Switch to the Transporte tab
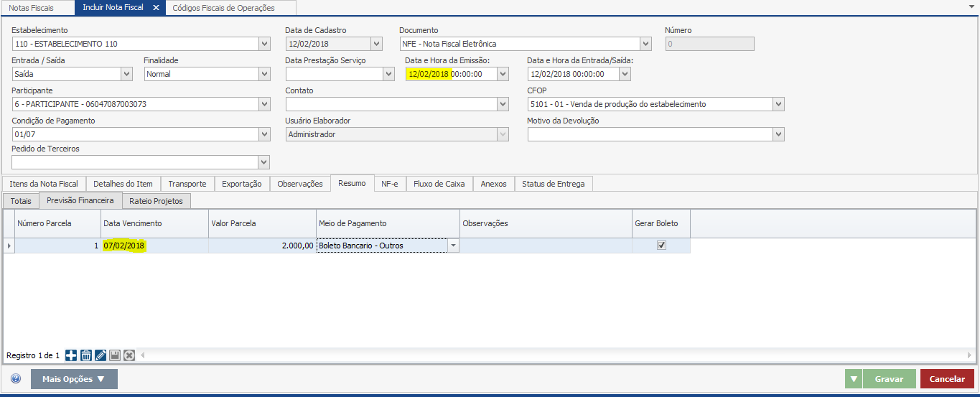The image size is (980, 397). 187,184
